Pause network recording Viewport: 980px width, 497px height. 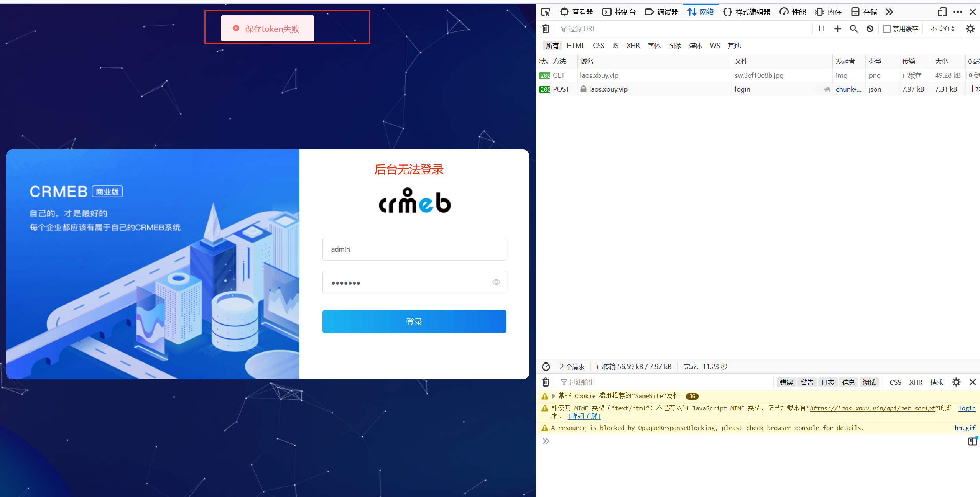pyautogui.click(x=822, y=29)
